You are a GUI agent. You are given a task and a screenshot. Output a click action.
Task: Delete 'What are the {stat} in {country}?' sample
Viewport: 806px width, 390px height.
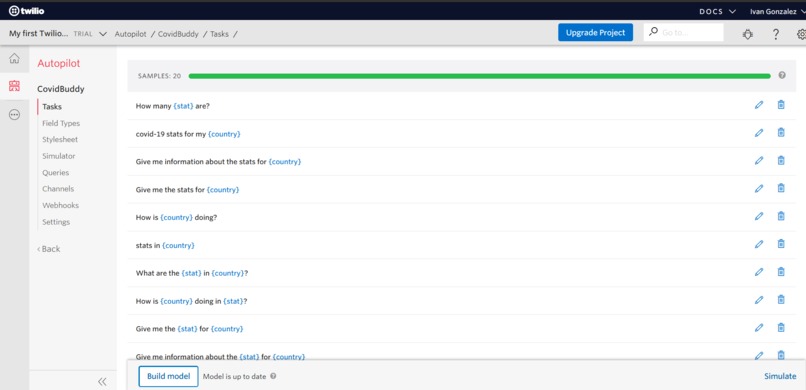pos(781,272)
